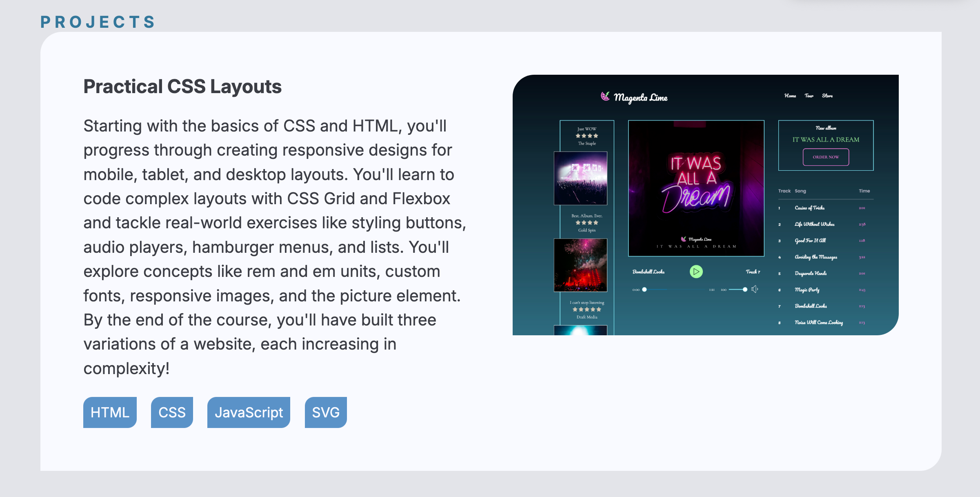Select the Avoiding the Messages track
Screen dimensions: 980x497
(816, 257)
